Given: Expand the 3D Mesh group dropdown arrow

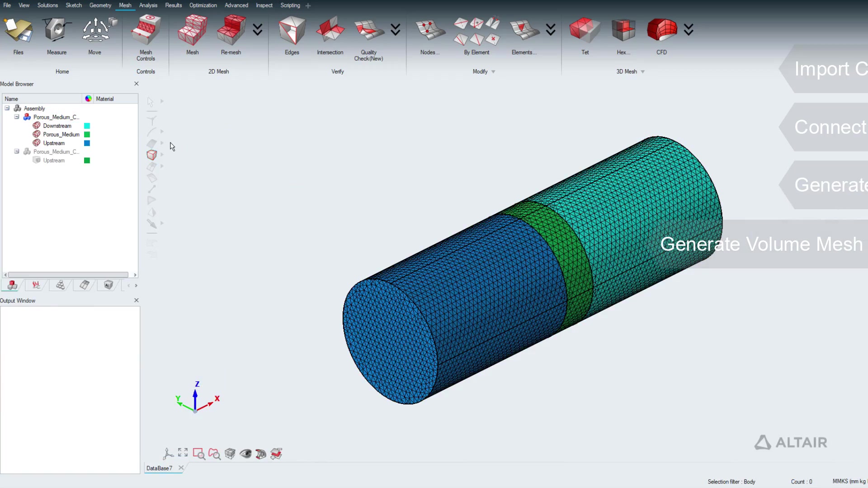Looking at the screenshot, I should (x=642, y=72).
